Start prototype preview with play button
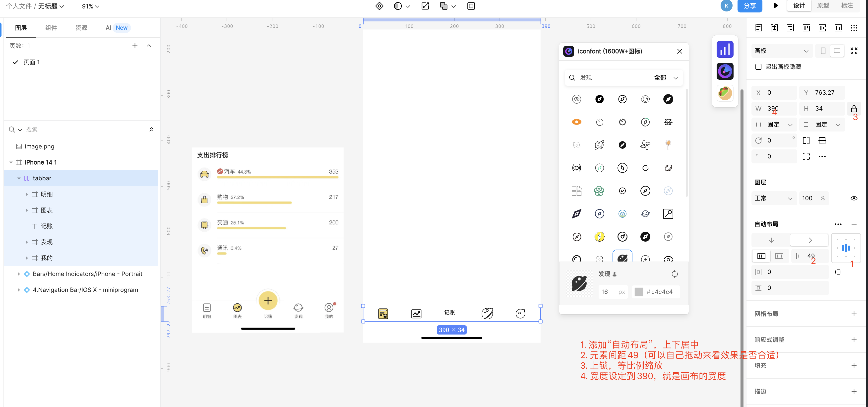 click(x=776, y=6)
